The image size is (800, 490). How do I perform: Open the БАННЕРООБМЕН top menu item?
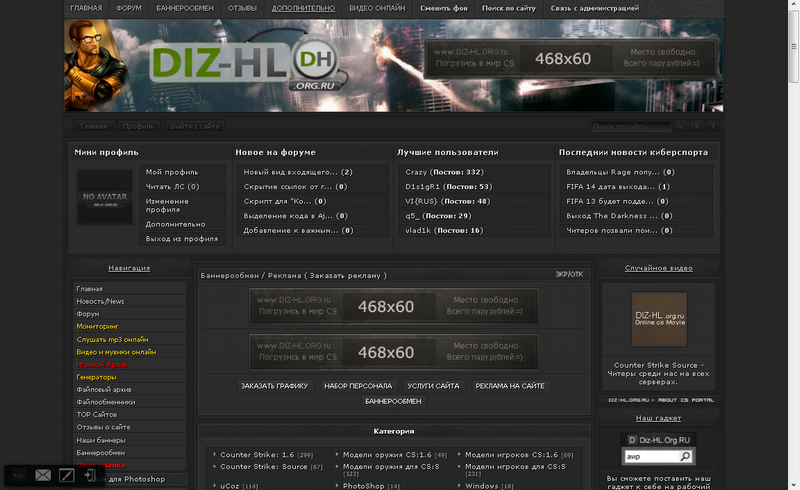(x=185, y=8)
